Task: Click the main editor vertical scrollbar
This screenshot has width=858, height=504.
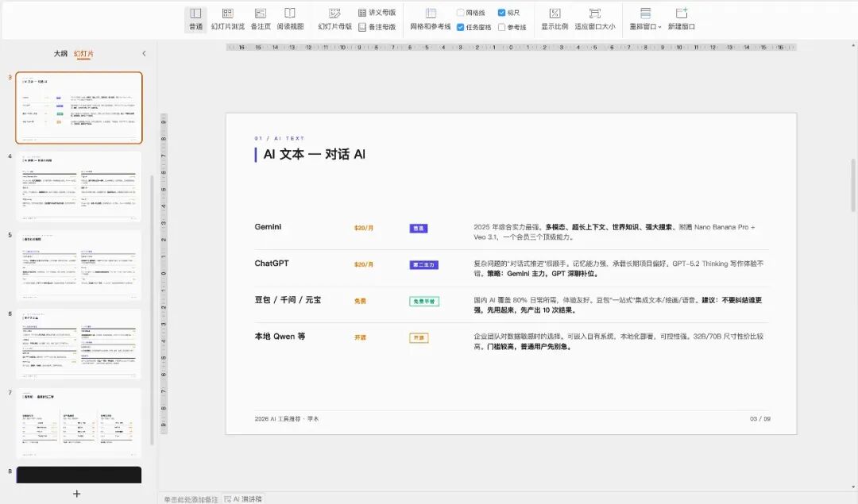Action: click(853, 186)
